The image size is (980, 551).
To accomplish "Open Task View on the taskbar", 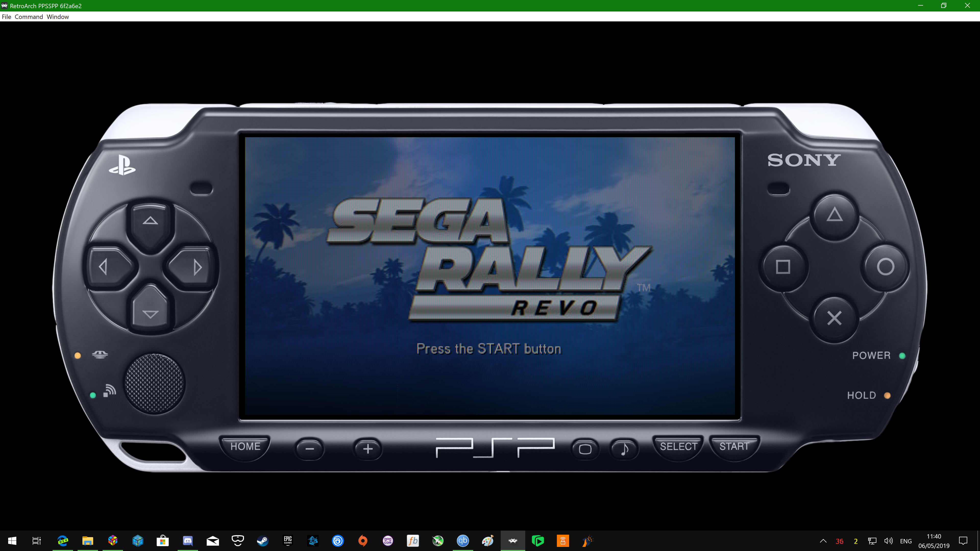I will coord(36,541).
